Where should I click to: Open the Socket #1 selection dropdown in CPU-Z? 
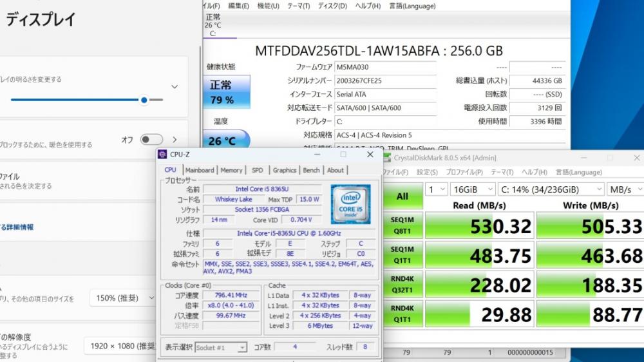[221, 348]
